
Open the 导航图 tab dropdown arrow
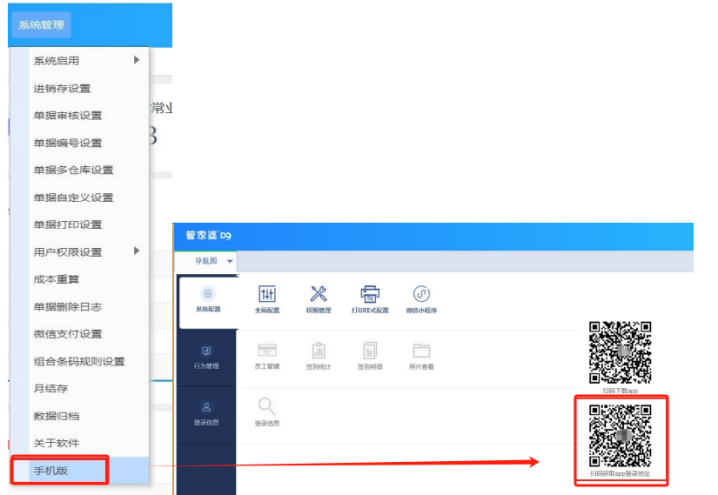coord(230,261)
